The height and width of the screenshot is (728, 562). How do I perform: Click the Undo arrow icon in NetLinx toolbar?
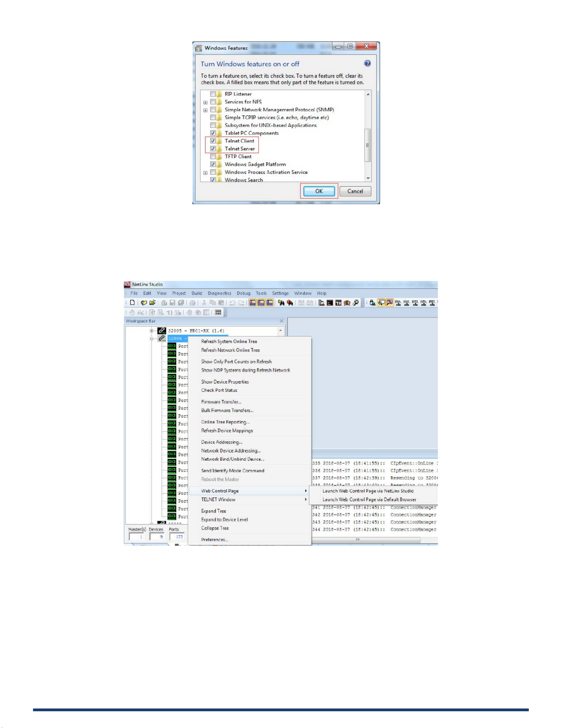(232, 303)
